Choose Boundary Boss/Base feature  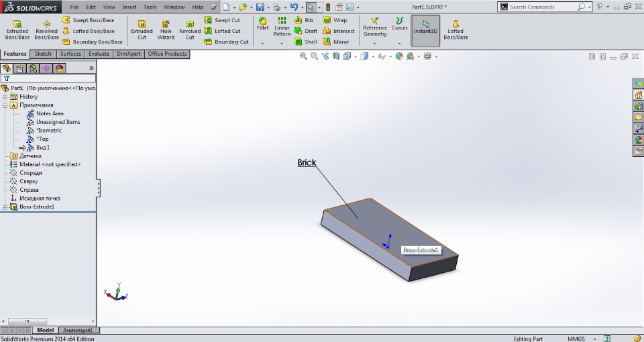(93, 42)
